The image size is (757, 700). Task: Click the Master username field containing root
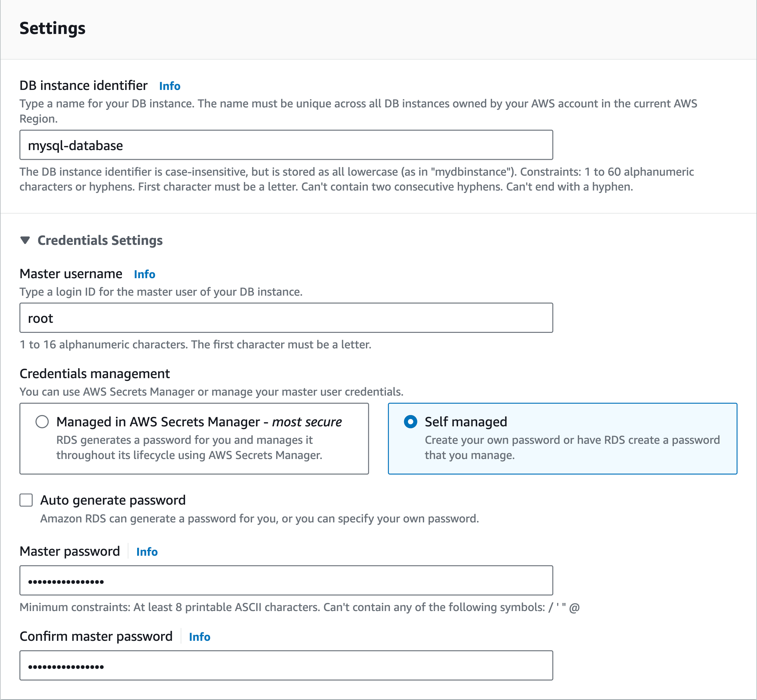(x=286, y=318)
